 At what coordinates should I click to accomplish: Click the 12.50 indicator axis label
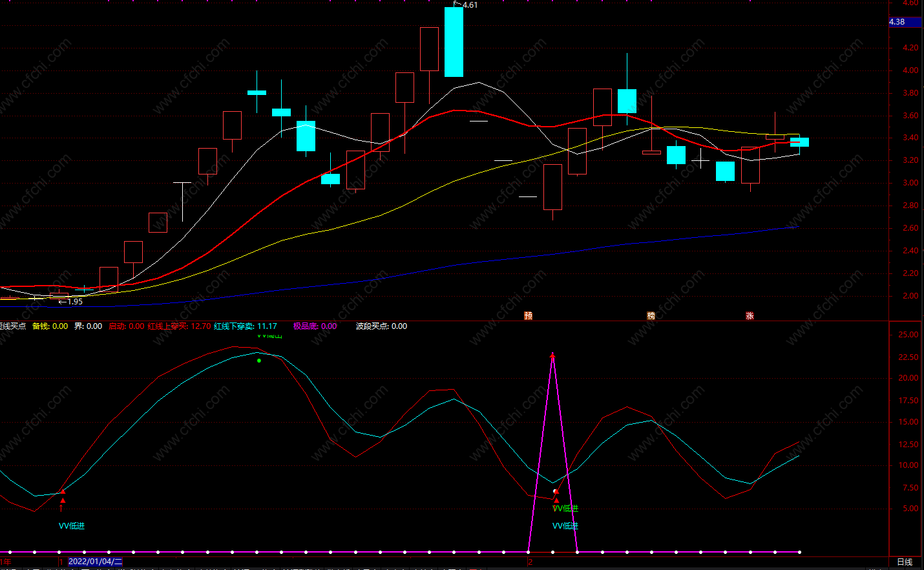pyautogui.click(x=908, y=445)
